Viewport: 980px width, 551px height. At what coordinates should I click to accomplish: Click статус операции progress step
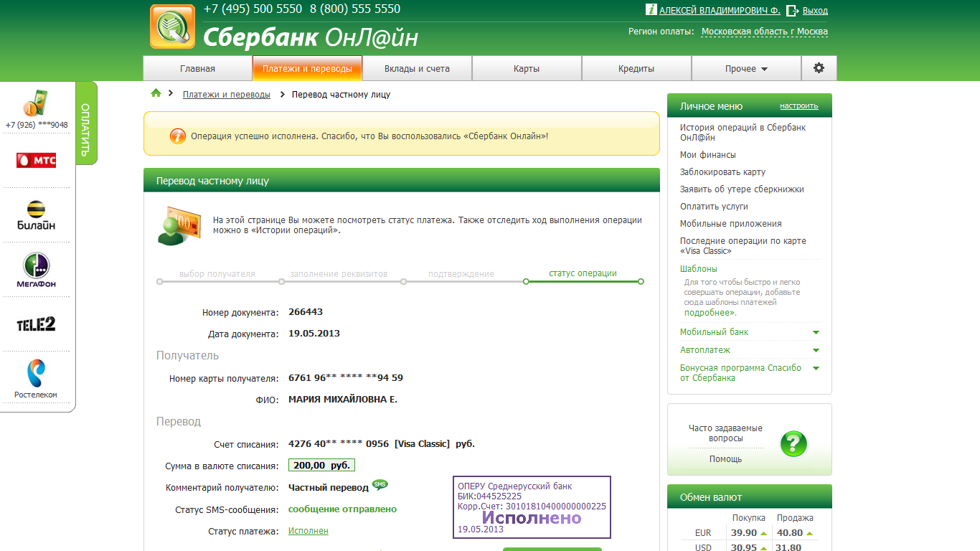tap(583, 273)
